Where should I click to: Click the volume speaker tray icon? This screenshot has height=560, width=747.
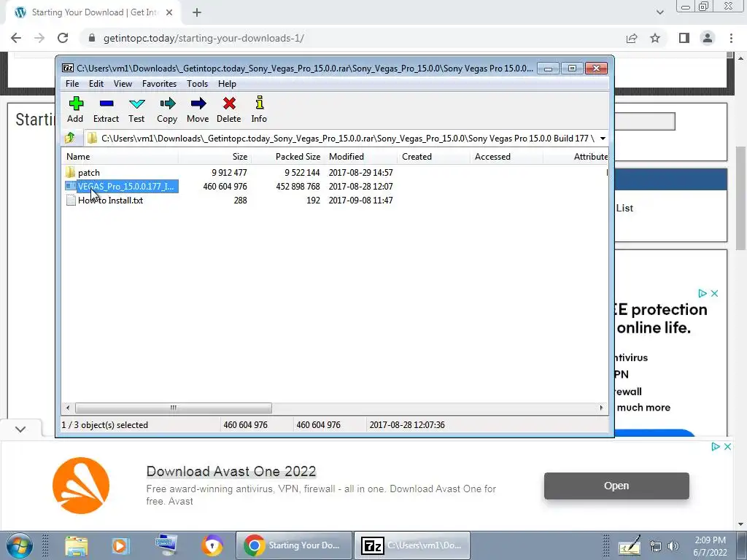coord(673,547)
